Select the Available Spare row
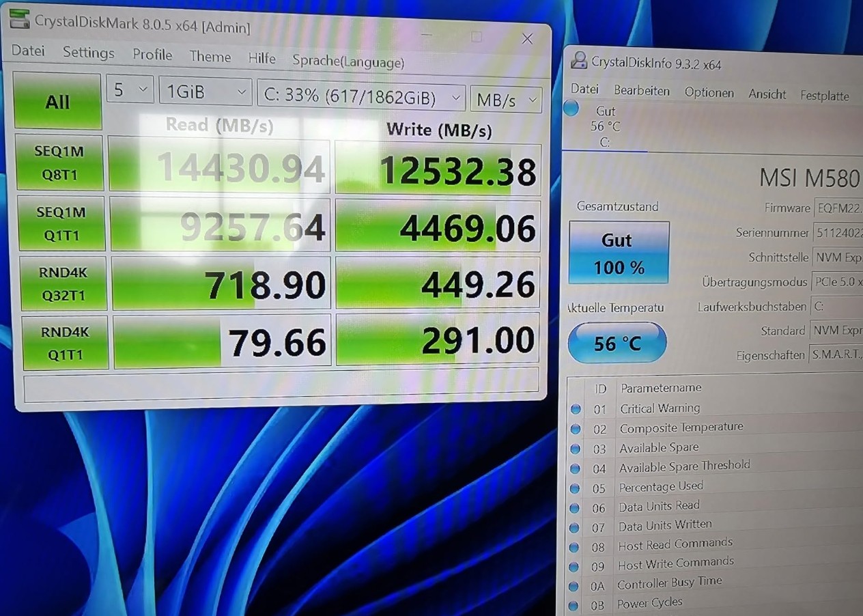Image resolution: width=863 pixels, height=616 pixels. pos(715,448)
